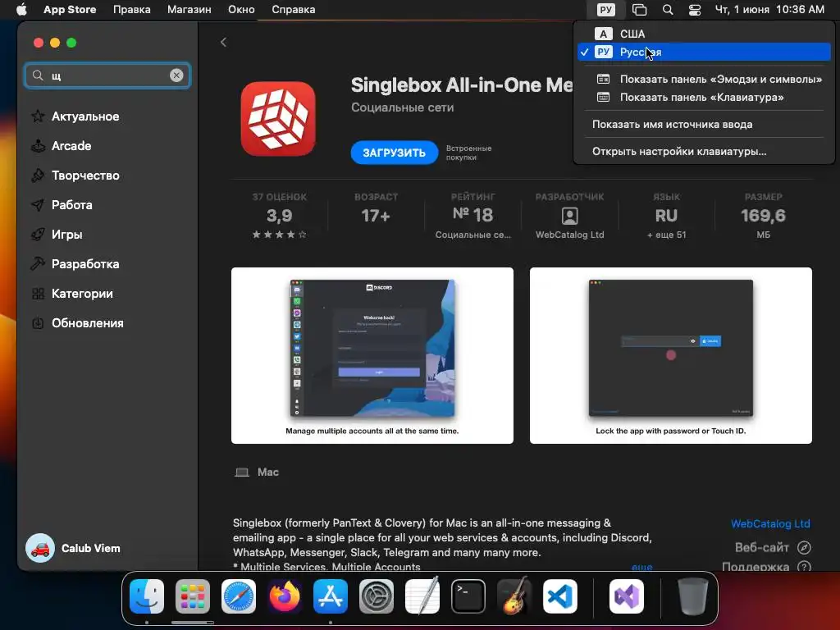This screenshot has height=630, width=840.
Task: Open Visual Studio Code from the Dock
Action: [x=559, y=596]
